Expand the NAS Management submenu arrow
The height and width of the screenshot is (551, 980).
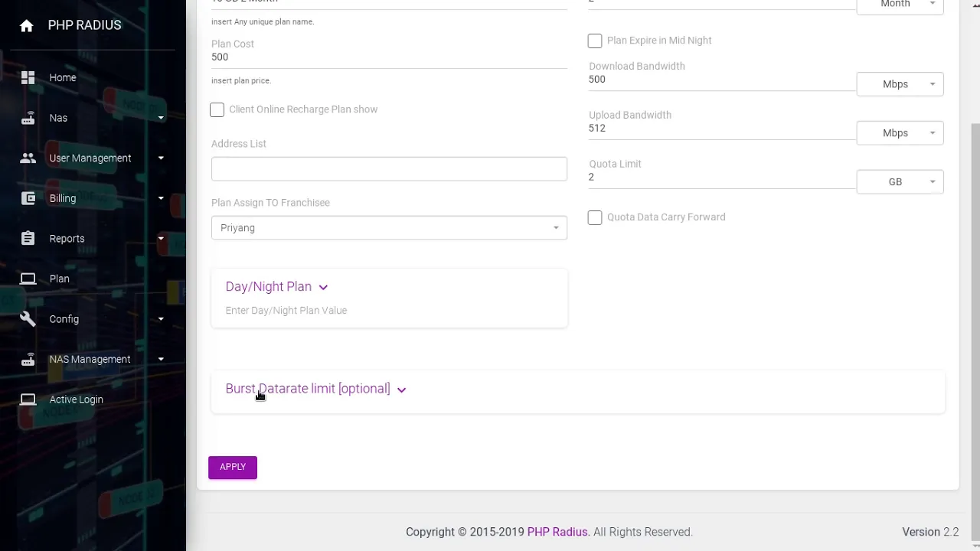pos(161,359)
